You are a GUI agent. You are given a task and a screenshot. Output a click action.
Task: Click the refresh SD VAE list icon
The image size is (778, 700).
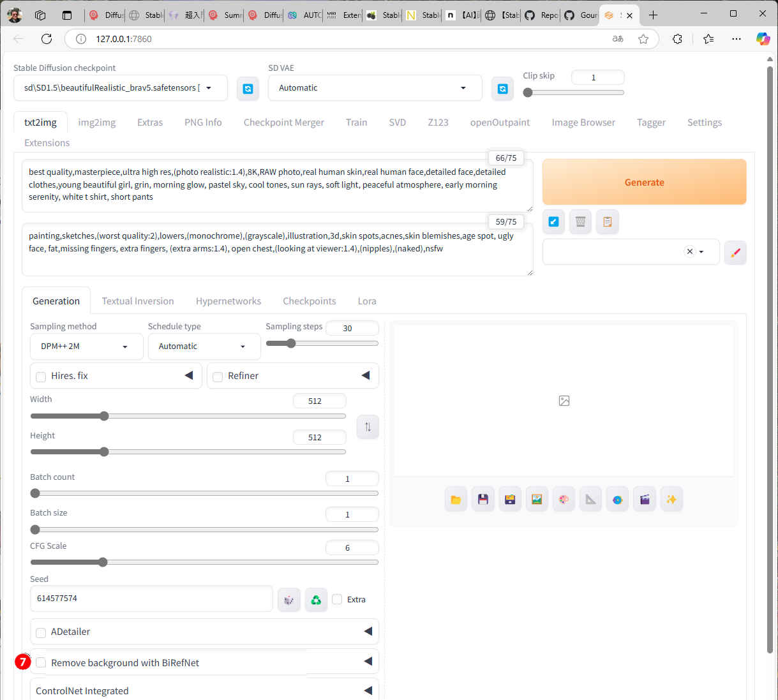[502, 89]
